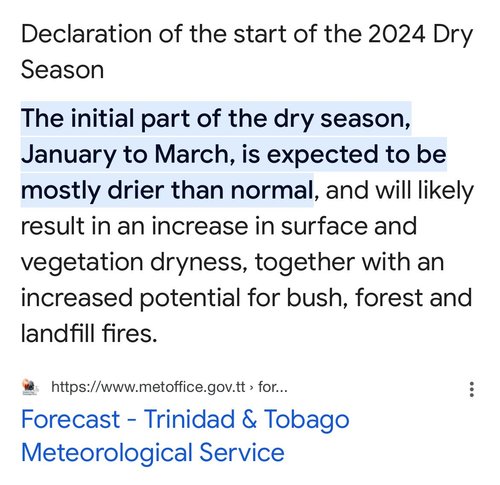Click 'Trinidad & Tobago' in blue title
This screenshot has height=485, width=500.
pyautogui.click(x=247, y=419)
